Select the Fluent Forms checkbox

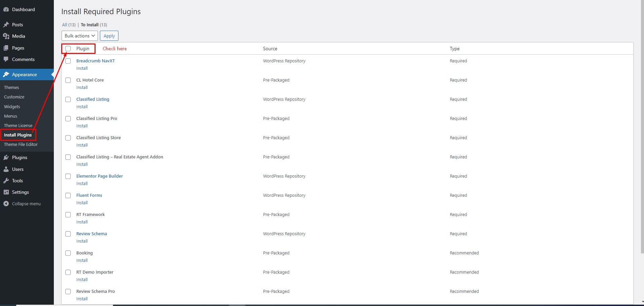[x=68, y=195]
